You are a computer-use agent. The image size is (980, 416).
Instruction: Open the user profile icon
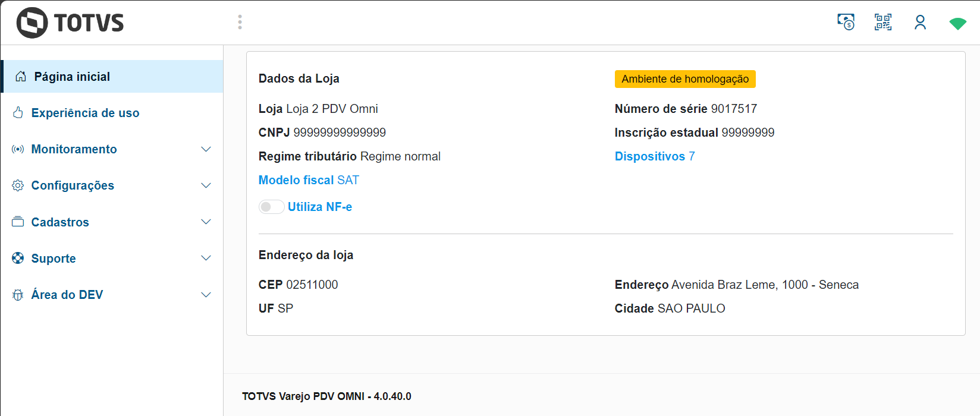[920, 23]
